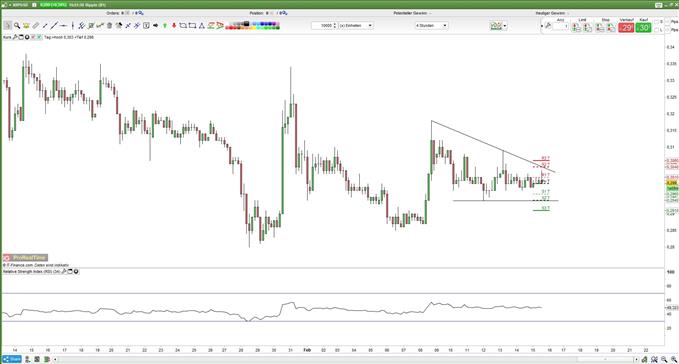Toggle the L checkbox in order panel
This screenshot has height=364, width=679.
(x=656, y=29)
